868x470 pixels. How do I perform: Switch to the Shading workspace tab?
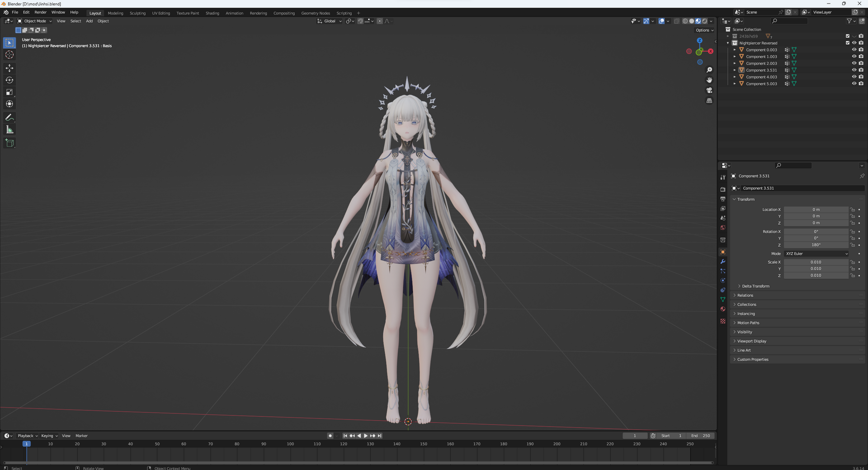tap(212, 13)
